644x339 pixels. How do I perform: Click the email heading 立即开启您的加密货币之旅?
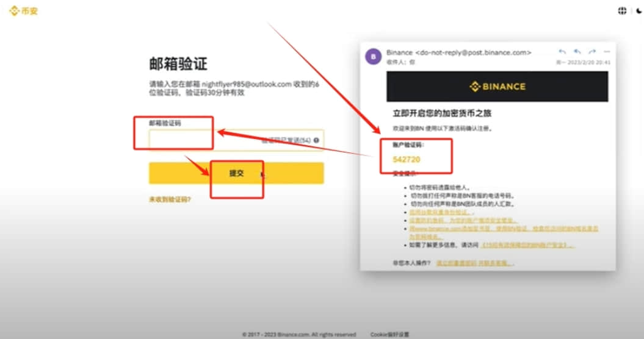tap(442, 113)
